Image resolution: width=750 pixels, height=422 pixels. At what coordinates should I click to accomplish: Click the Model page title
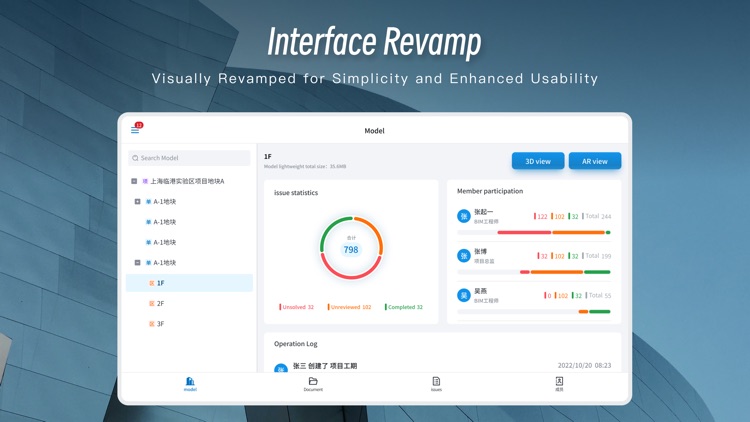[374, 131]
